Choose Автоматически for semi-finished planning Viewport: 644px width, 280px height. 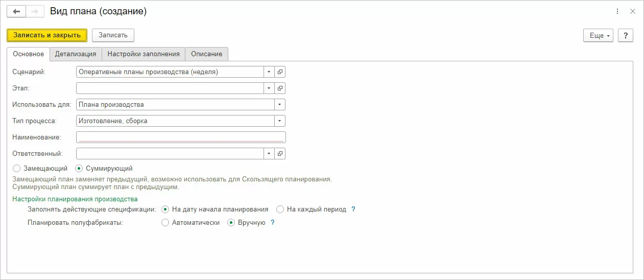click(165, 222)
